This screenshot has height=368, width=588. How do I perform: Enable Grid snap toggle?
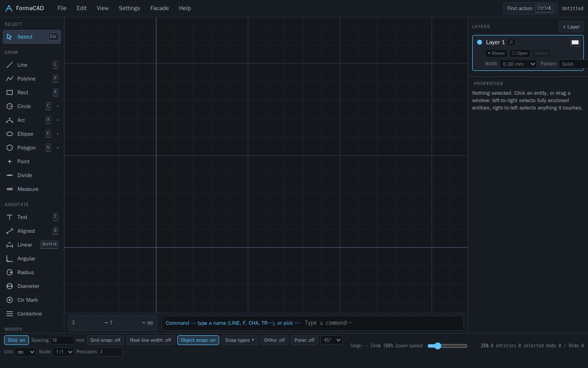(x=105, y=340)
